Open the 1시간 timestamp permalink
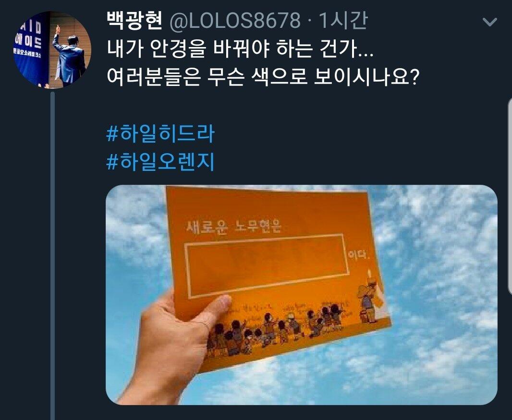The width and height of the screenshot is (512, 420). pos(343,21)
